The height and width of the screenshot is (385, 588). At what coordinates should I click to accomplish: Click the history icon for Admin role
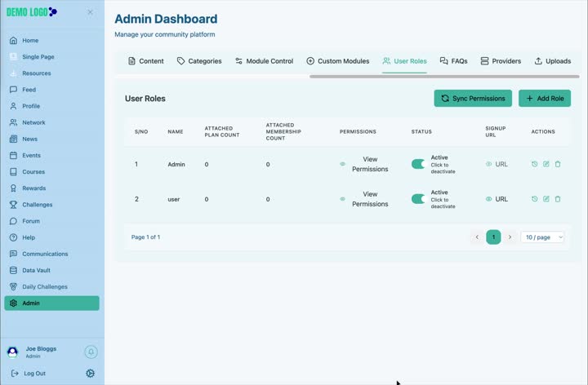pos(535,164)
